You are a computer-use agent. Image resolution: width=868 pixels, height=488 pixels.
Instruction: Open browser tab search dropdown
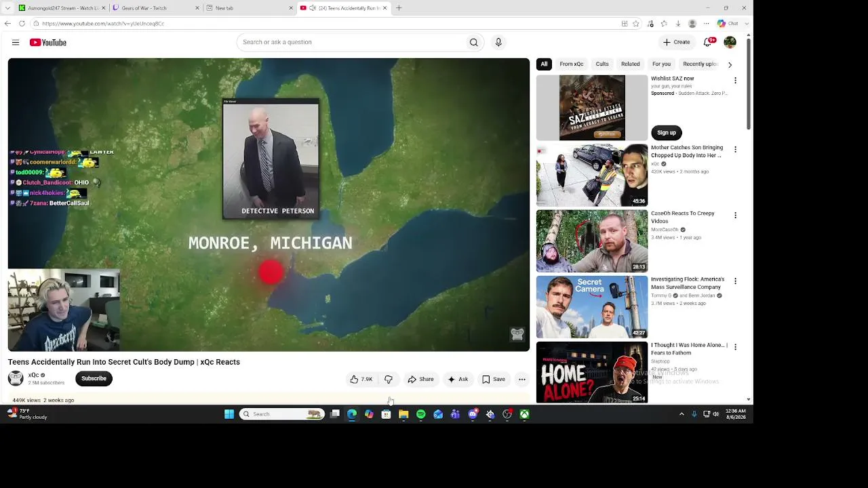(7, 8)
